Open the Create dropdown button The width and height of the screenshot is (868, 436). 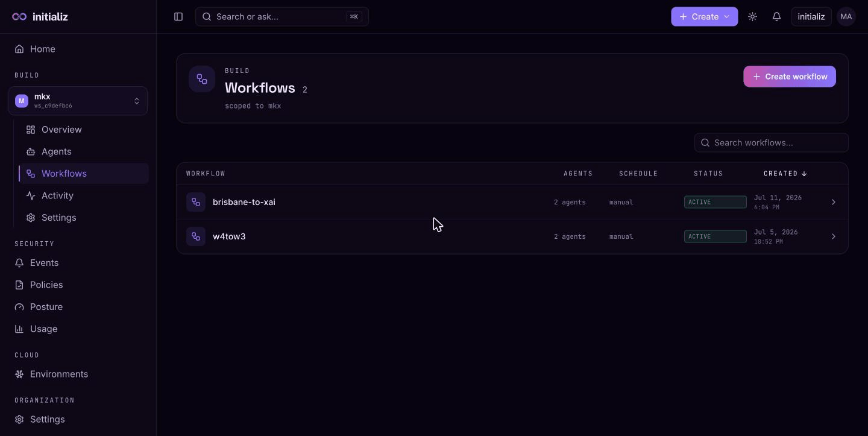click(x=705, y=17)
